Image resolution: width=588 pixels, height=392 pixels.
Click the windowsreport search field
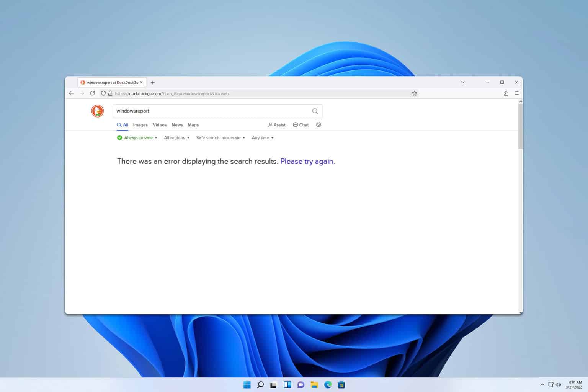pos(217,111)
